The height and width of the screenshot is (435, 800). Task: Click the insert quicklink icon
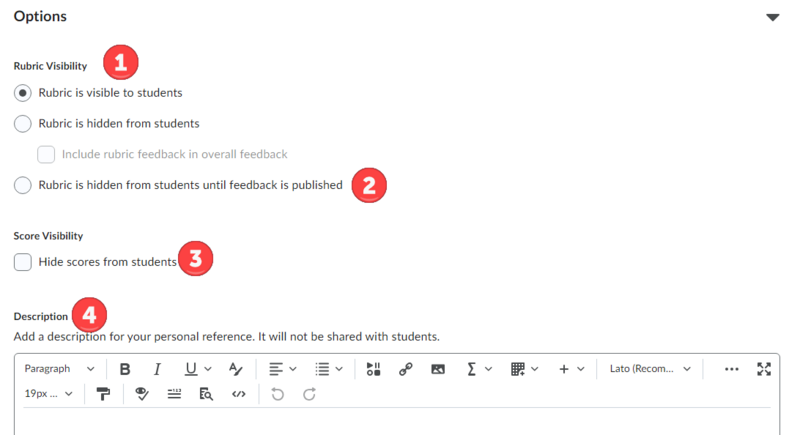tap(406, 369)
